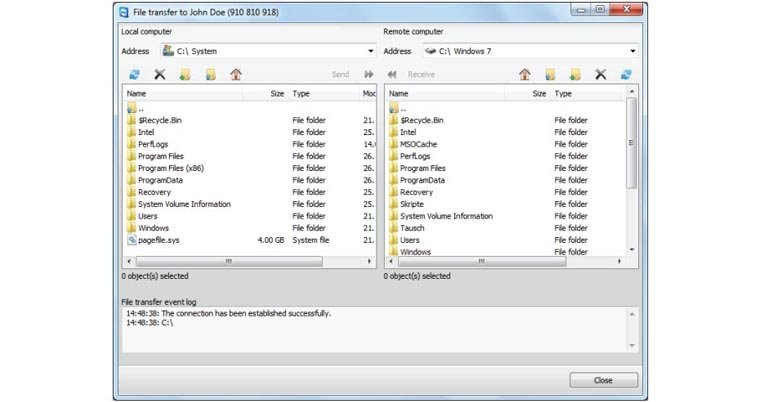
Task: Select pagefile.sys file icon in local list
Action: (132, 240)
